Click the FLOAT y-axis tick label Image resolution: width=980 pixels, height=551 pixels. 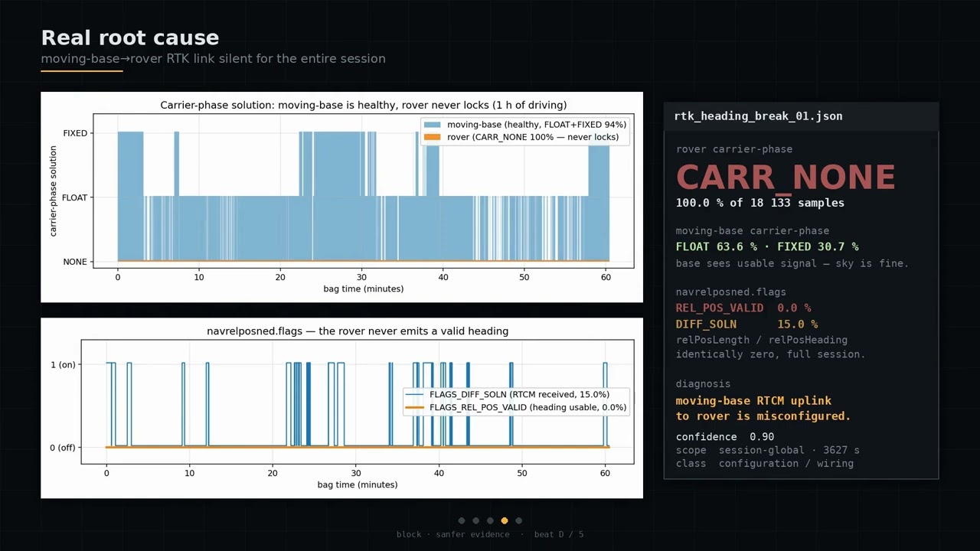[74, 197]
